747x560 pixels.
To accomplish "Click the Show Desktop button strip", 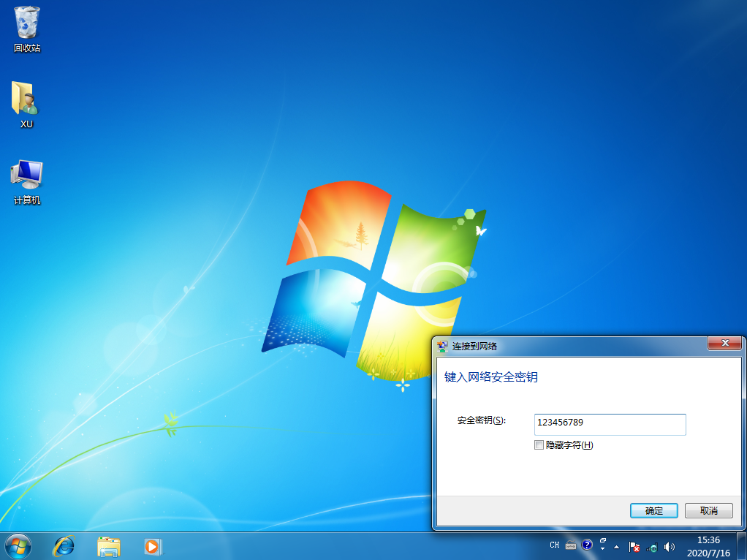I will (x=742, y=546).
